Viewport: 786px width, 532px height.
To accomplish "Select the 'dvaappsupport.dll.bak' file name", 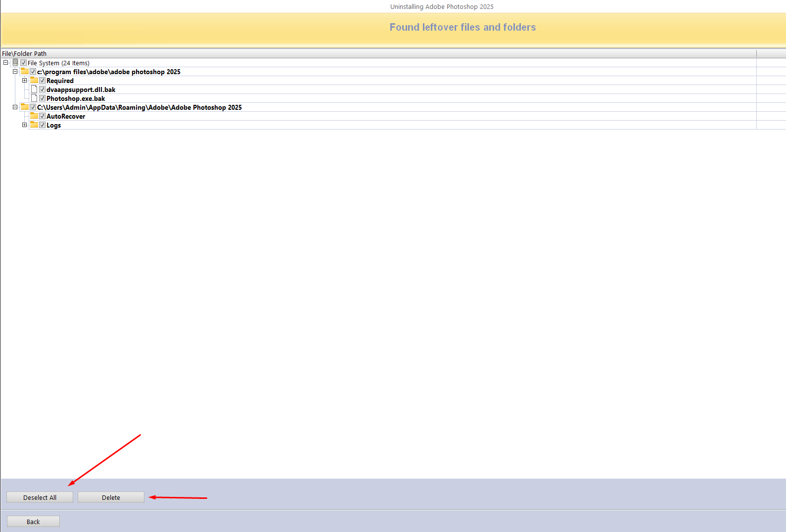I will pos(81,89).
